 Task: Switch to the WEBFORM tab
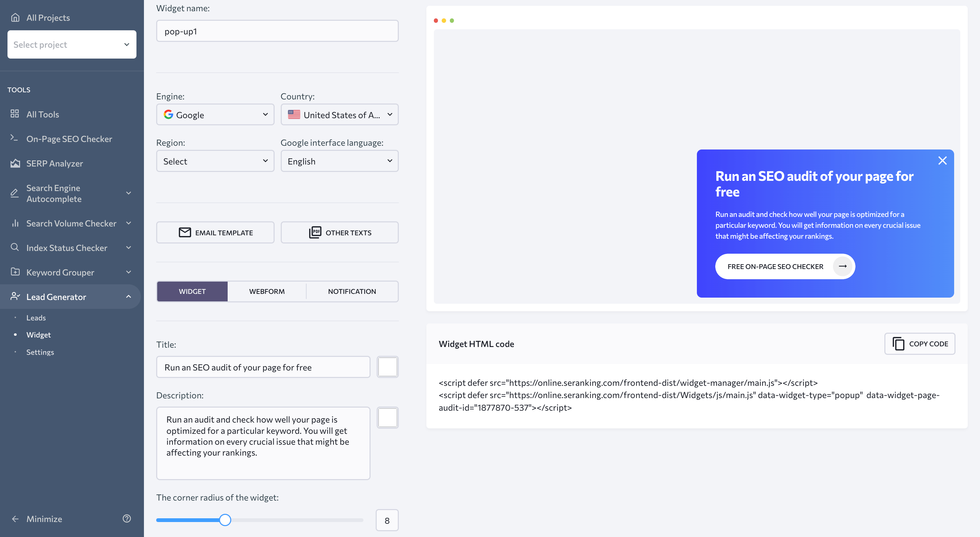(267, 291)
